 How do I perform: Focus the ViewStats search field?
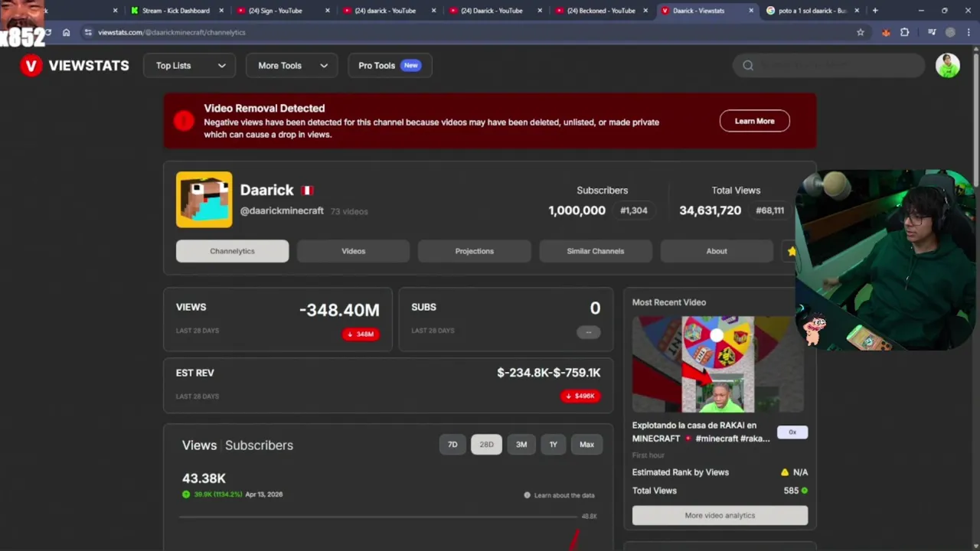click(829, 66)
